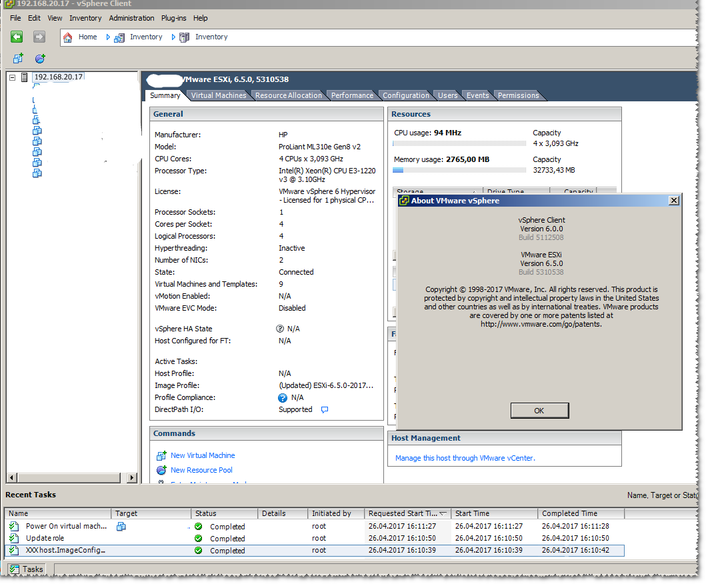Click the New Resource Pool link
The image size is (710, 588).
201,470
